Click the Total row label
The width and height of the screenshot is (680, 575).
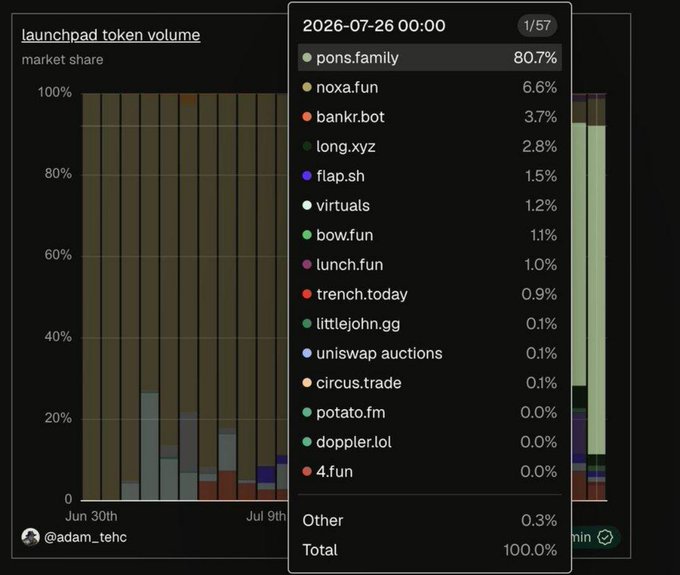[x=320, y=550]
